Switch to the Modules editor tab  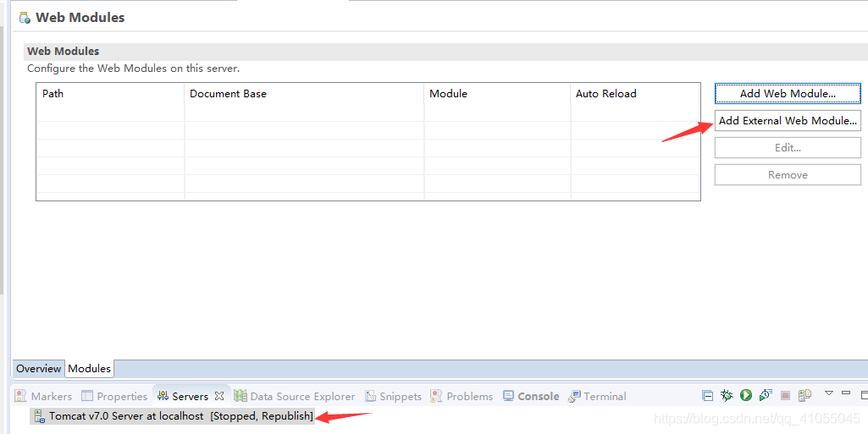point(89,369)
